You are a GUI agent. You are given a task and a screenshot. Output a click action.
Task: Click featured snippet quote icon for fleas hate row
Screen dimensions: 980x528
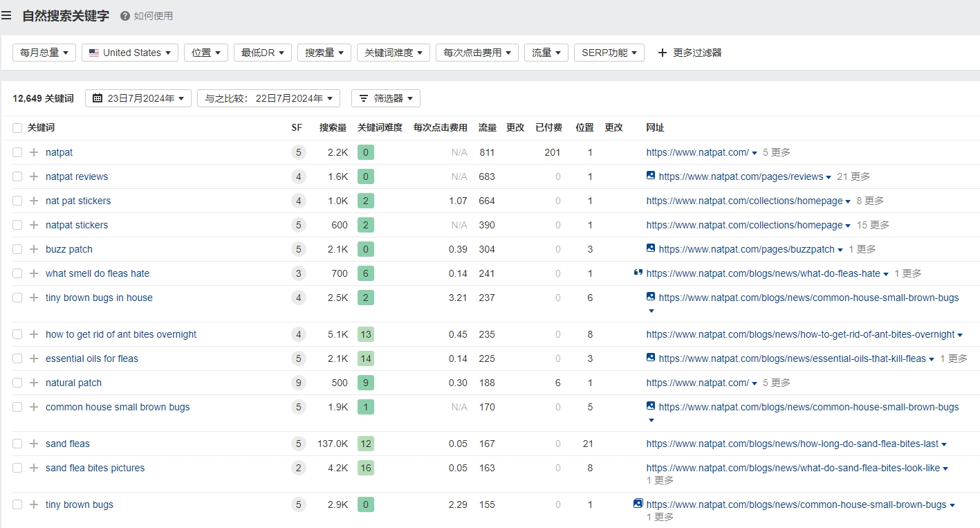point(638,273)
